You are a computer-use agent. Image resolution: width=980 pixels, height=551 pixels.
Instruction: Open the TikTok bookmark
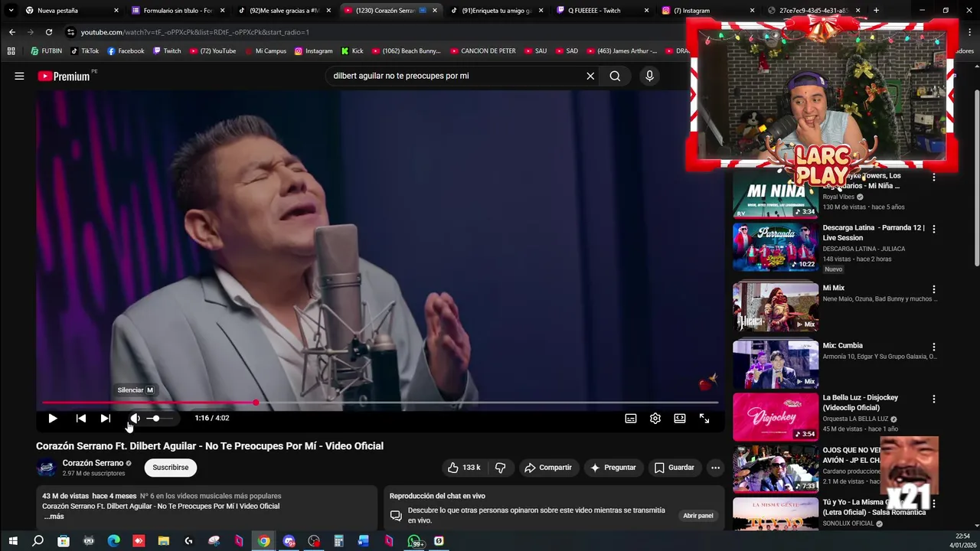click(84, 51)
